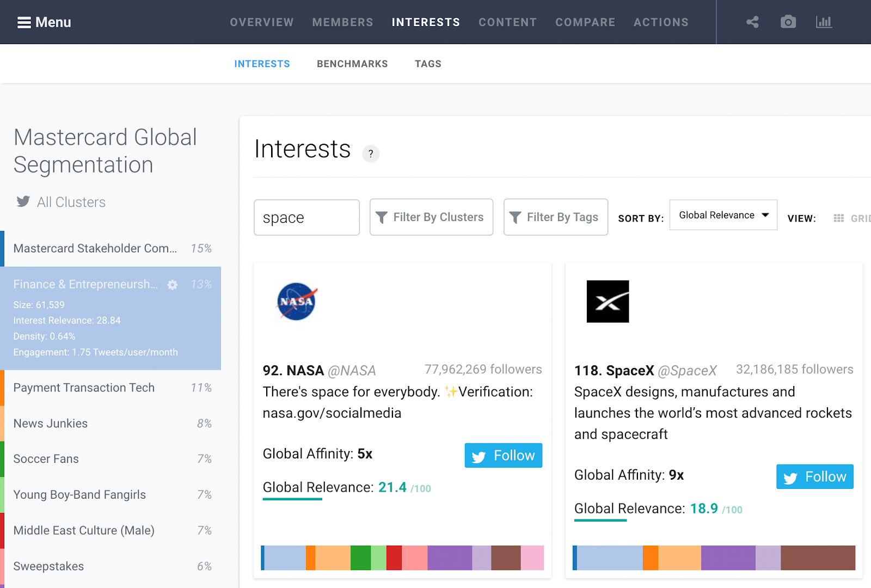Click the gear icon on Finance & Entrepreneurship cluster
This screenshot has width=871, height=588.
(x=173, y=285)
